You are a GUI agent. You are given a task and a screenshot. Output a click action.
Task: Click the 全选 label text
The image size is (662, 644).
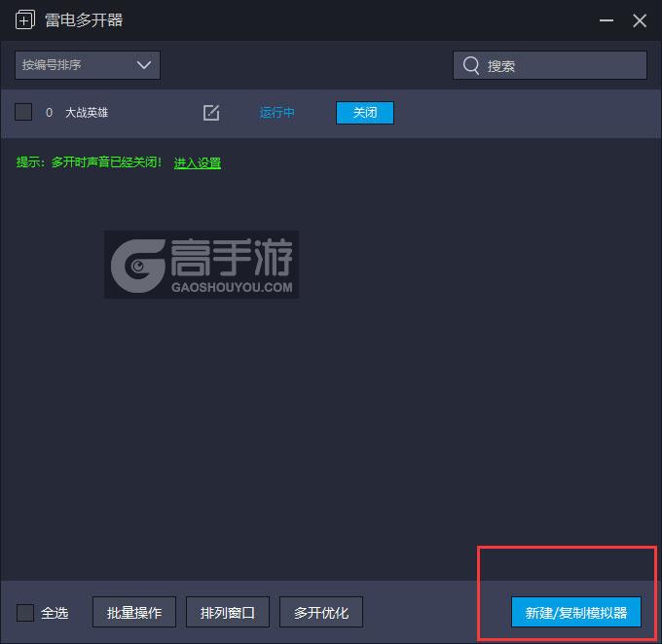tap(55, 613)
